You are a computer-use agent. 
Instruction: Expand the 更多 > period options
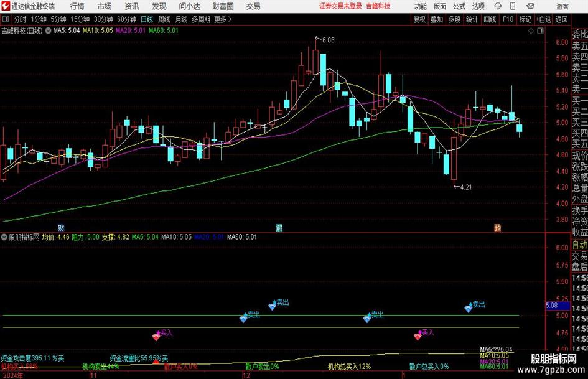click(223, 19)
